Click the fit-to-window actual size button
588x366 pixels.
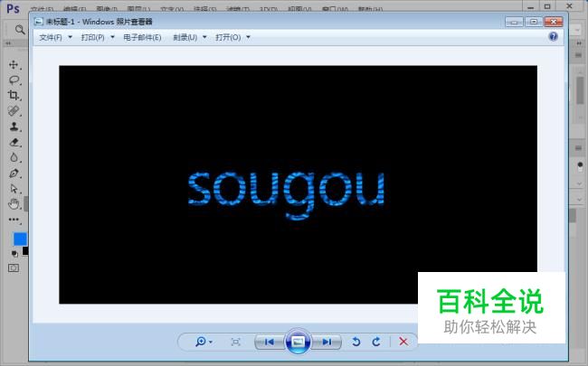click(x=235, y=342)
